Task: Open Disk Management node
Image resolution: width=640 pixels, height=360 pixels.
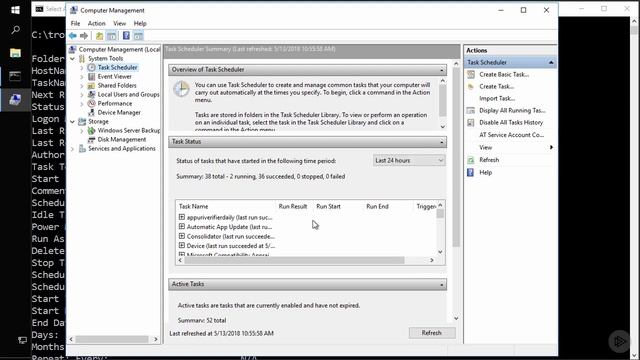Action: point(122,140)
